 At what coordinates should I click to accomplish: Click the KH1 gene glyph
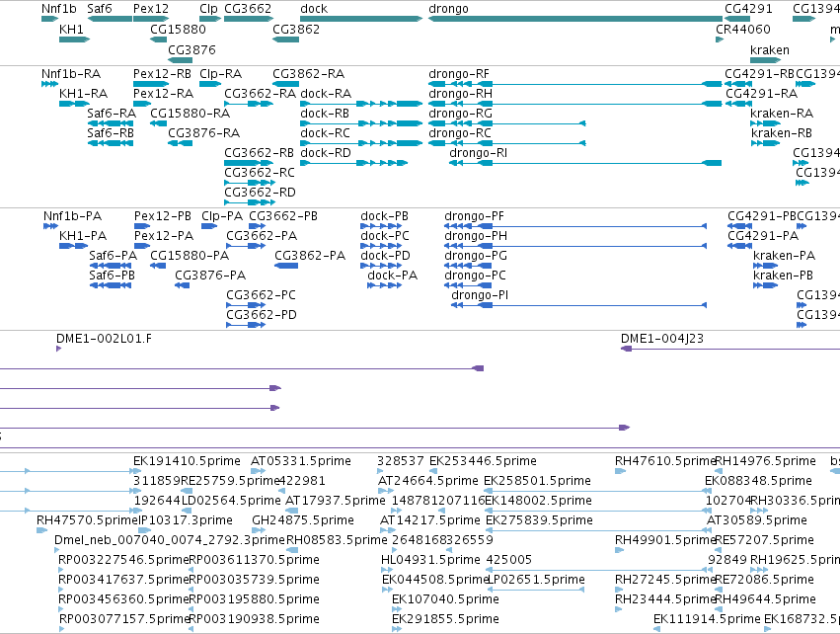click(x=74, y=40)
